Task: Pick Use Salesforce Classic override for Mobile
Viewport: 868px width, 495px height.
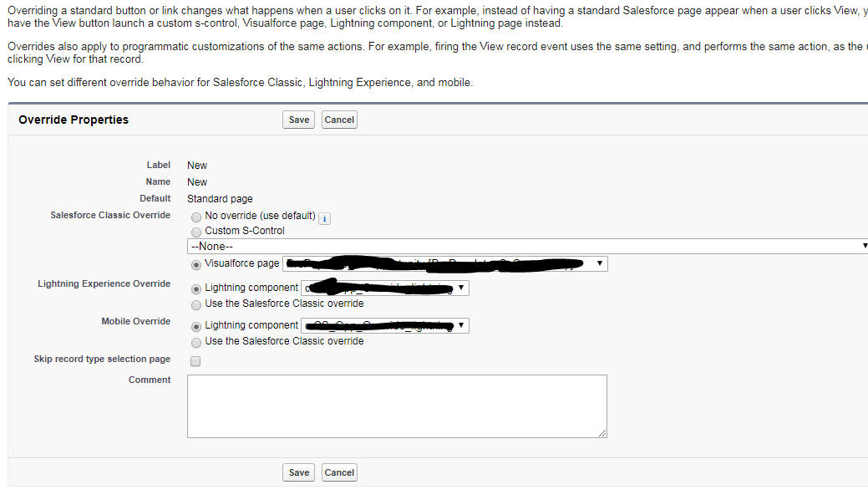Action: (196, 342)
